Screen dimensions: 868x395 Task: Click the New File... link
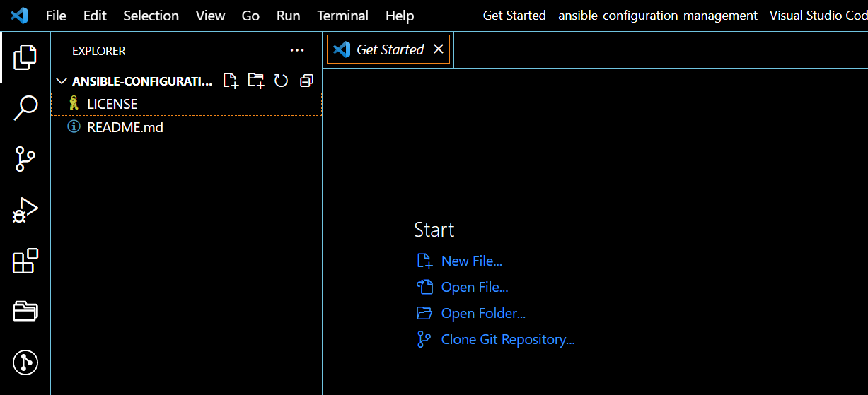[472, 261]
